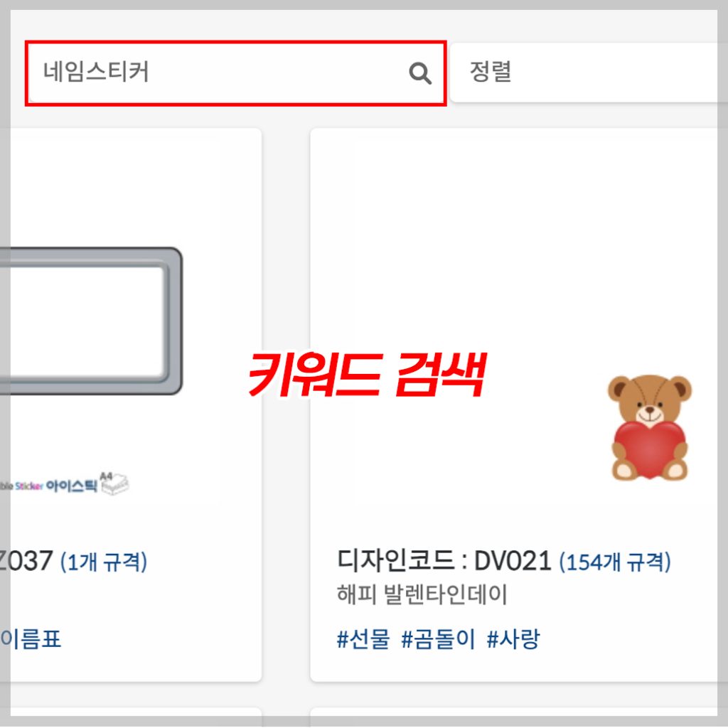Click the 아이스틱 brand logo
Image resolution: width=728 pixels, height=728 pixels.
pos(72,486)
